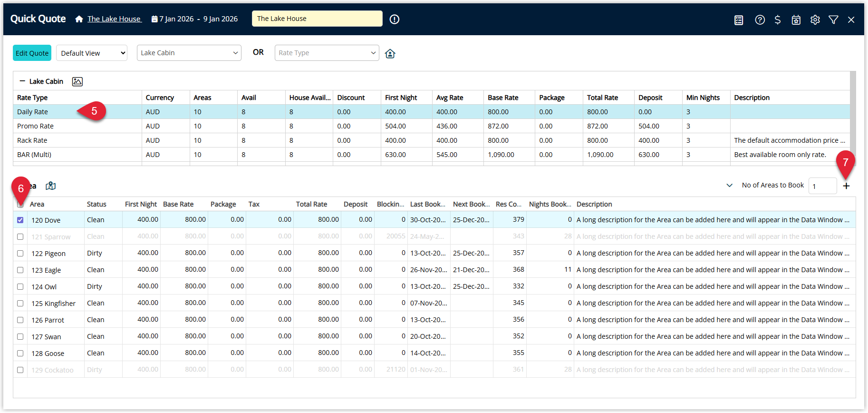The height and width of the screenshot is (413, 868).
Task: Sort areas by First Night header
Action: (x=141, y=204)
